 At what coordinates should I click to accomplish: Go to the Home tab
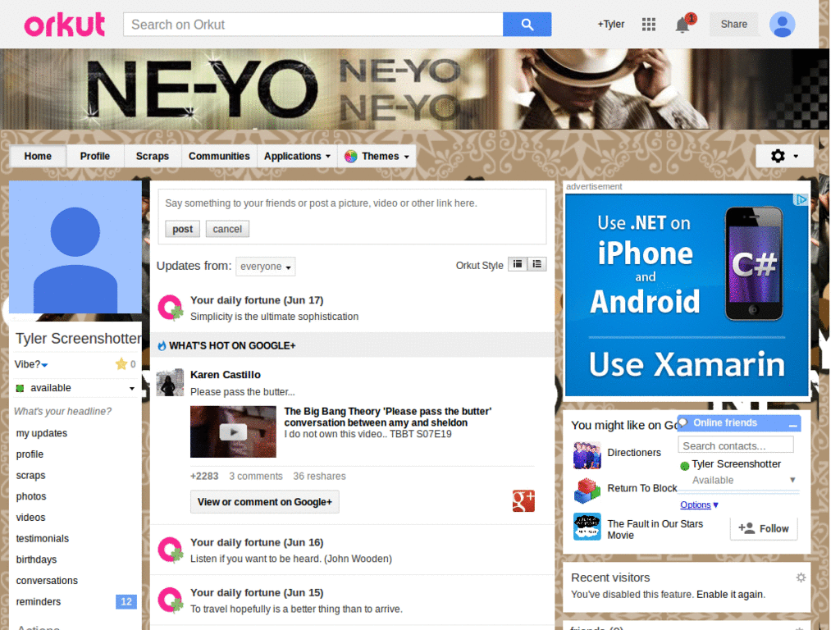point(38,156)
